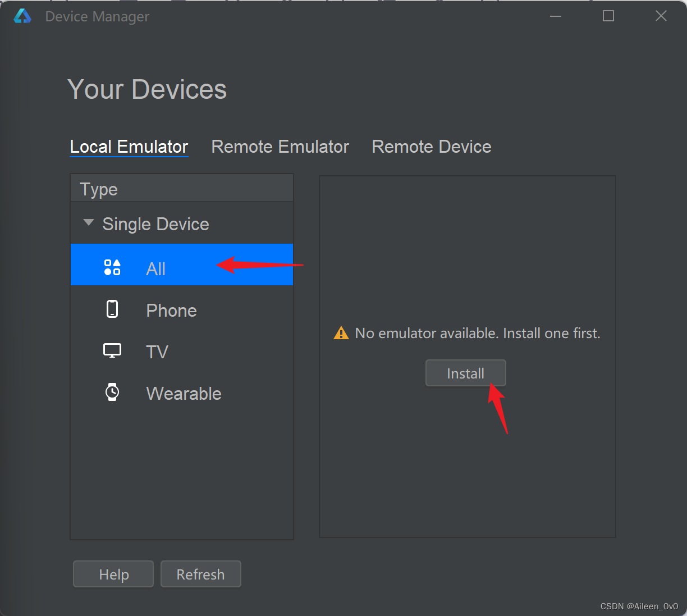
Task: Switch to the Remote Device tab
Action: pos(431,147)
